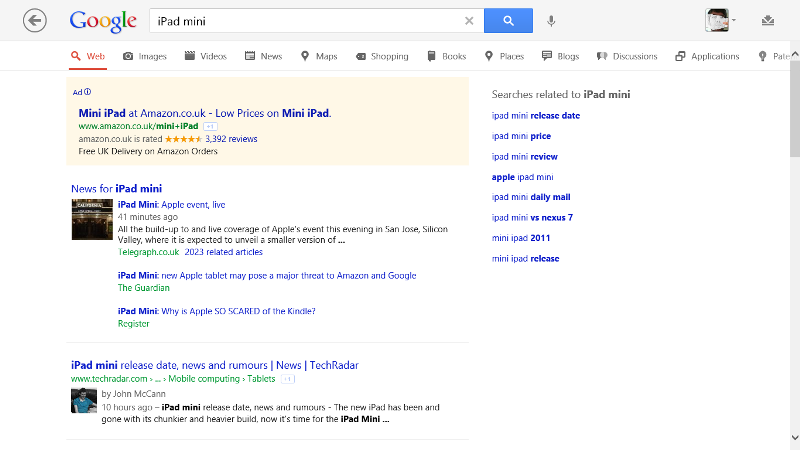Click the scrollbar down arrow
The height and width of the screenshot is (450, 800).
tap(795, 438)
